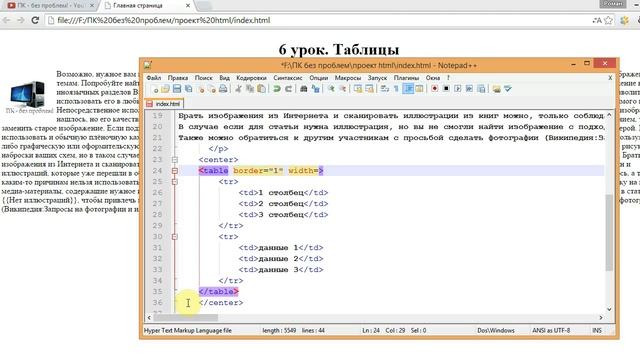Open the Опции menu
The width and height of the screenshot is (640, 360).
pyautogui.click(x=318, y=78)
